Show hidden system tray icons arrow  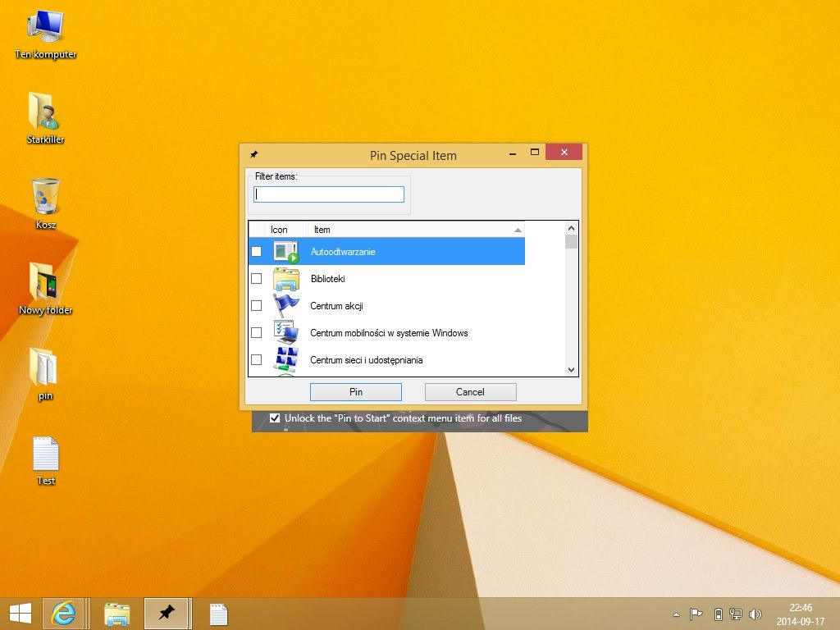click(676, 614)
